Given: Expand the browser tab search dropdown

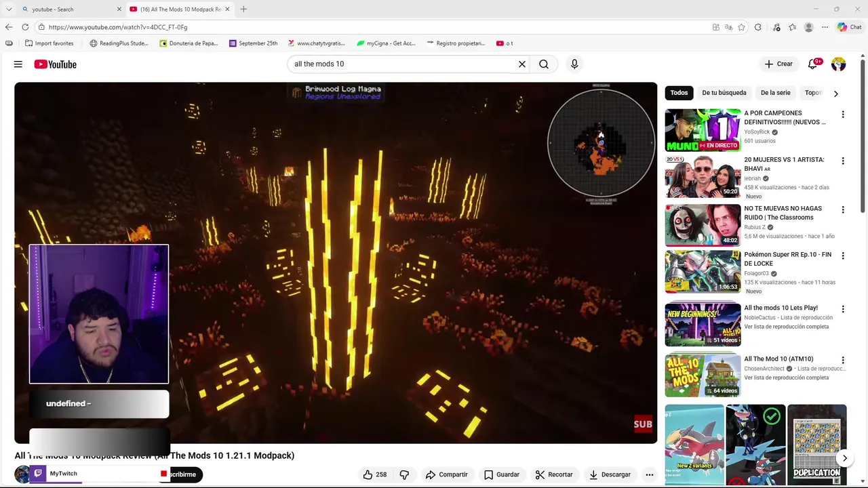Looking at the screenshot, I should click(x=9, y=9).
